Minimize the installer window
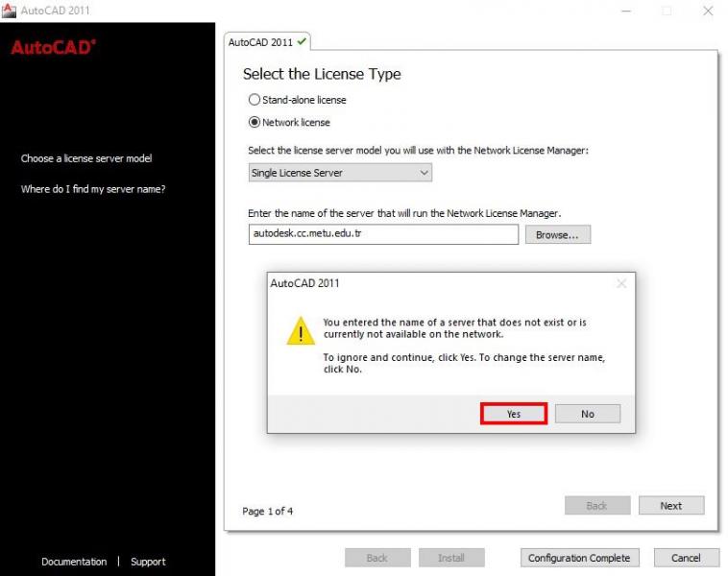Viewport: 728px width, 576px height. point(626,11)
